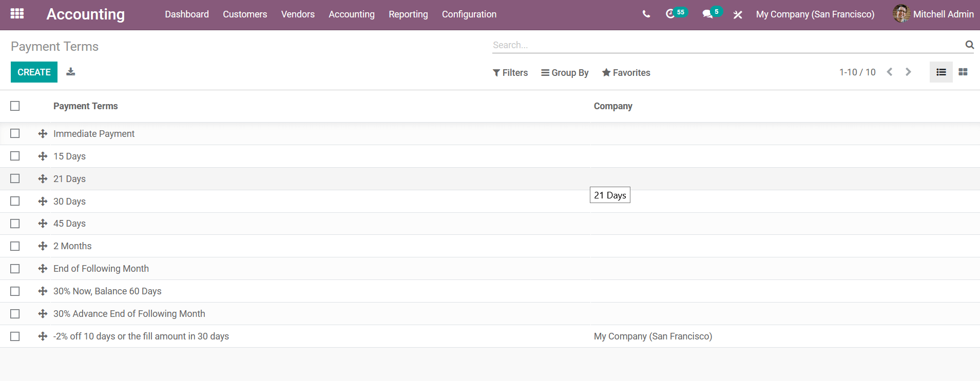Sort by Payment Terms column header
The image size is (980, 381).
[86, 106]
